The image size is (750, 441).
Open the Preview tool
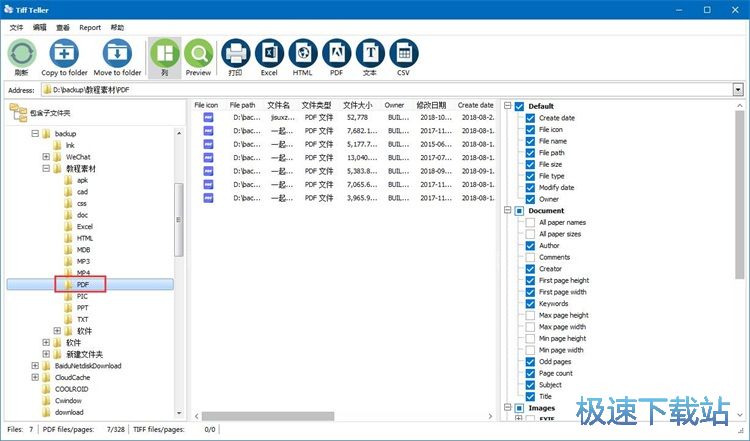198,54
